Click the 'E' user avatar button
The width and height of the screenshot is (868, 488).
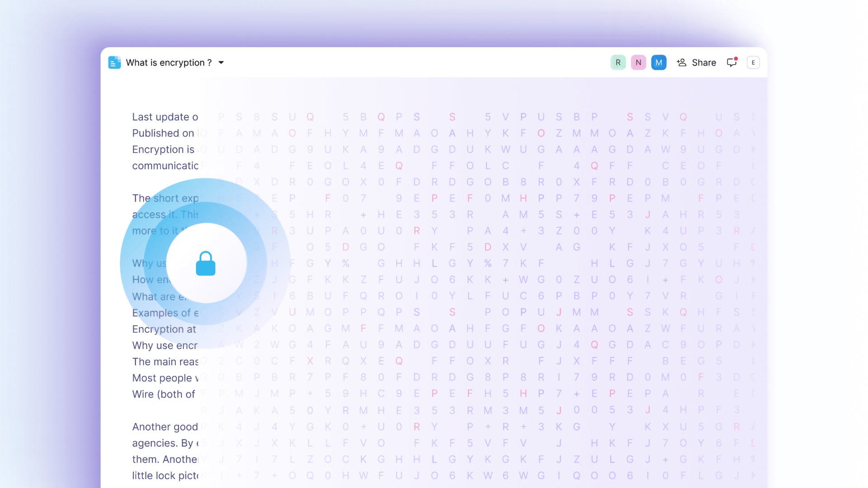[x=755, y=62]
